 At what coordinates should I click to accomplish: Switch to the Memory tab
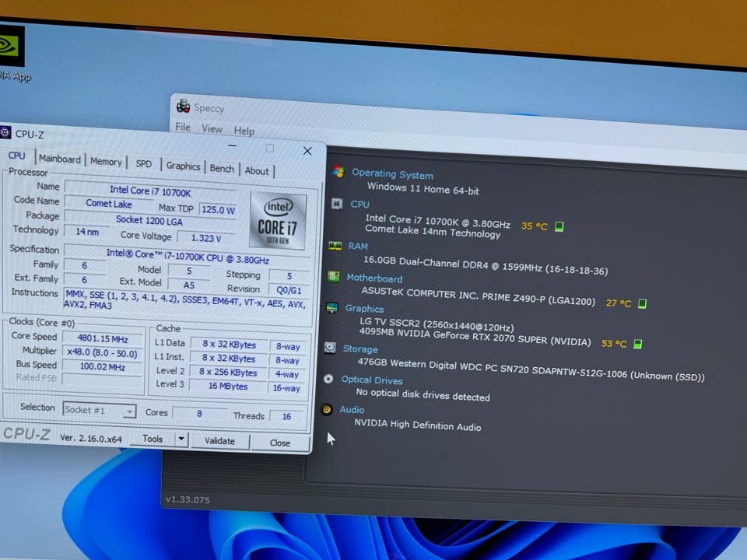tap(106, 162)
